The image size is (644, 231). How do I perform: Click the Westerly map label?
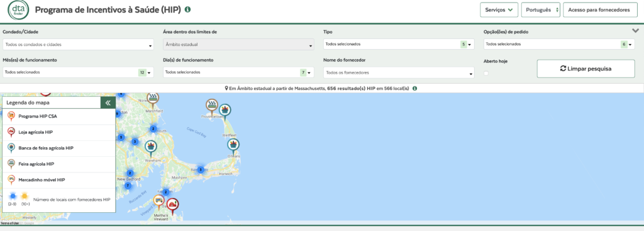[x=29, y=217]
